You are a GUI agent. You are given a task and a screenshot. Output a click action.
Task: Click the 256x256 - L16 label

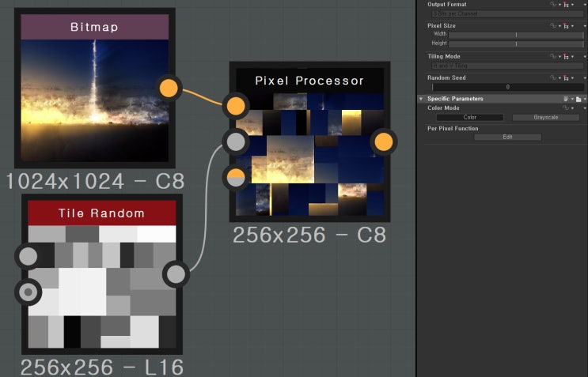coord(101,368)
